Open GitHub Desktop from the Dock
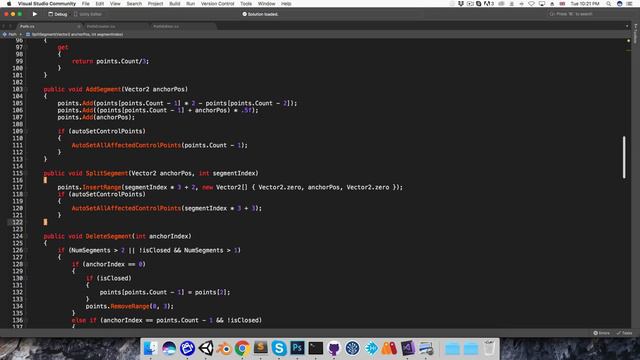 334,348
